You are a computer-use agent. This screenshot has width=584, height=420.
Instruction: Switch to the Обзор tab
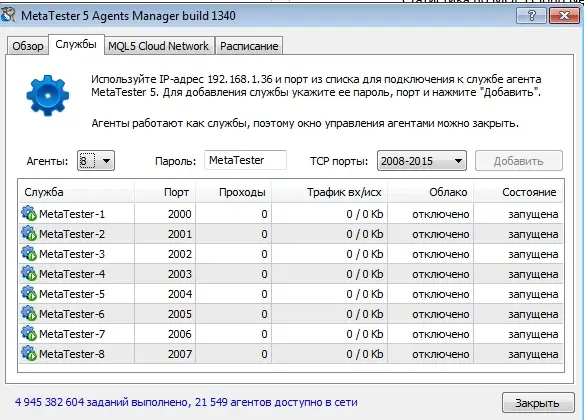[28, 46]
